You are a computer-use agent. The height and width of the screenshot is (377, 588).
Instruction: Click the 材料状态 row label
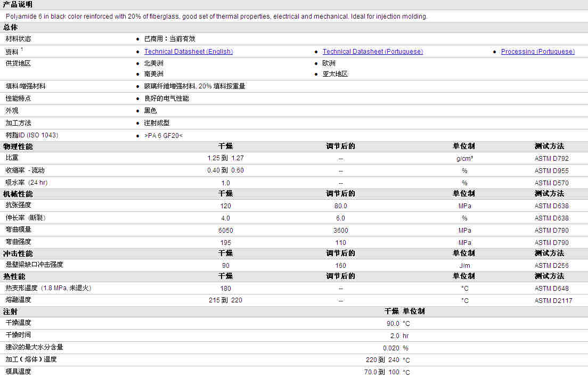[x=18, y=39]
